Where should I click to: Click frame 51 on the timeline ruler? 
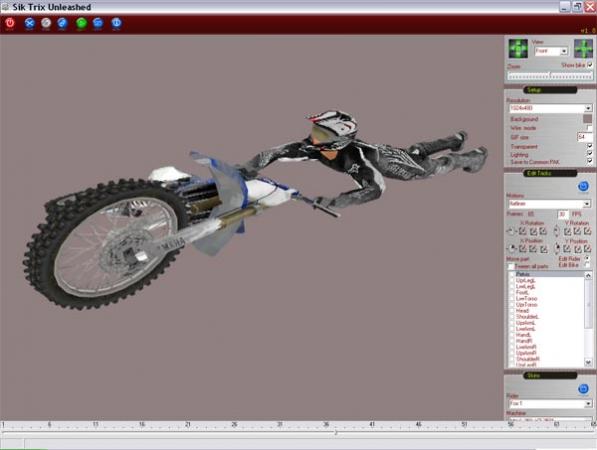(464, 424)
